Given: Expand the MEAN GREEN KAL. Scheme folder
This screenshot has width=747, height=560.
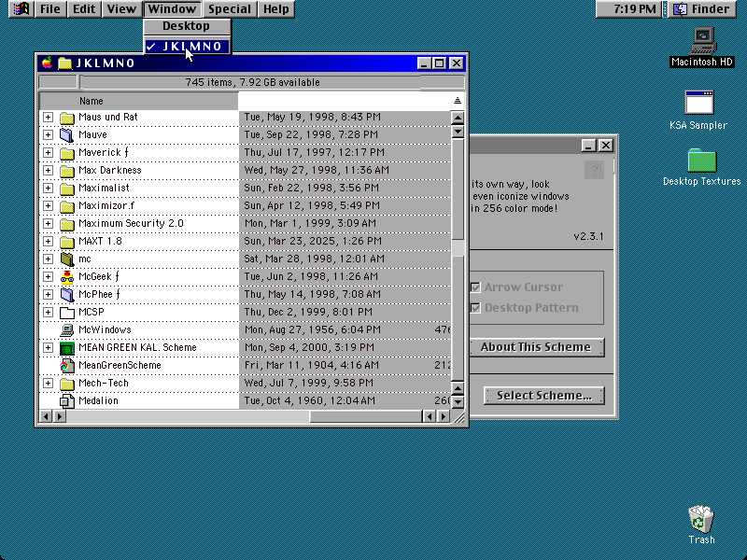Looking at the screenshot, I should (x=48, y=347).
